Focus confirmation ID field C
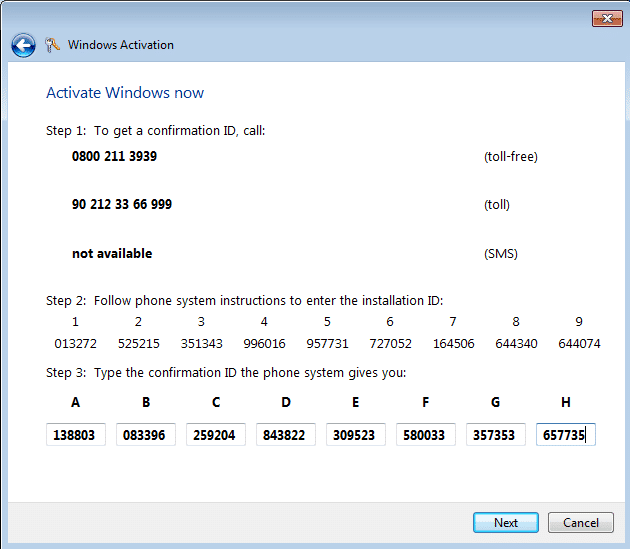Image resolution: width=630 pixels, height=549 pixels. coord(216,434)
